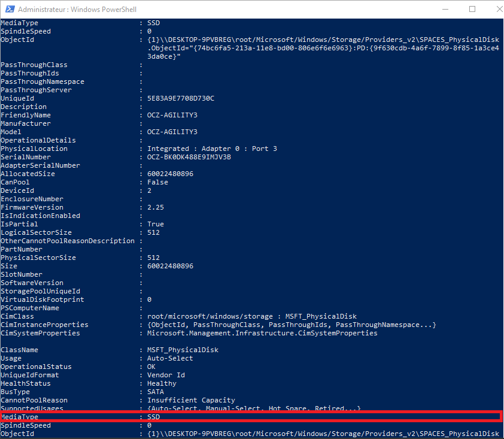Select CannotPoolReason value 'Insufficient Capacity'
This screenshot has width=504, height=439.
(192, 400)
